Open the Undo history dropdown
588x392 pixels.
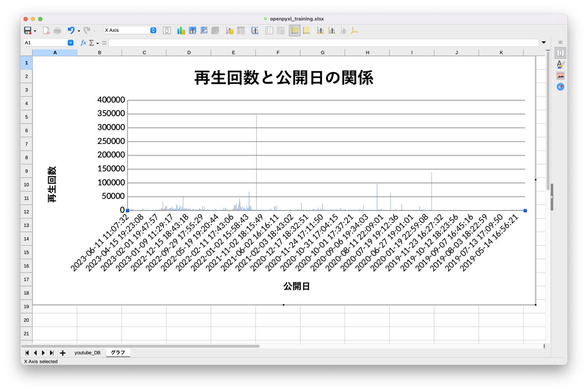tap(79, 30)
